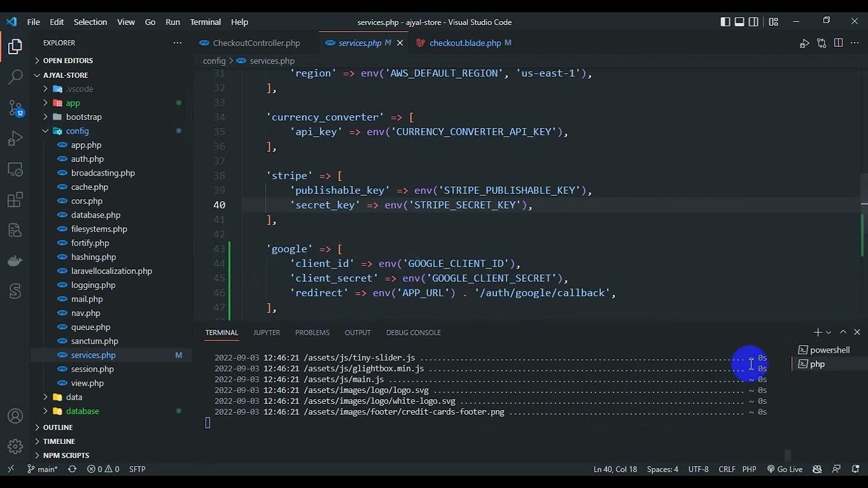The height and width of the screenshot is (488, 868).
Task: Open the Docker view in activity bar
Action: click(x=15, y=261)
